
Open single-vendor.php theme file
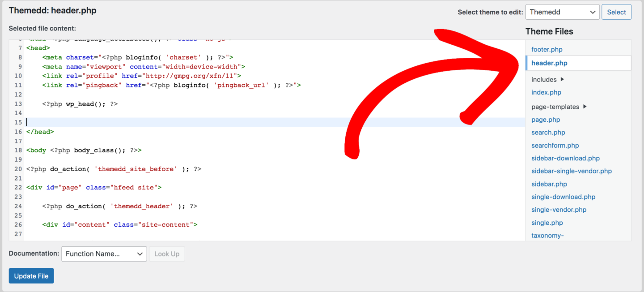[x=559, y=210]
